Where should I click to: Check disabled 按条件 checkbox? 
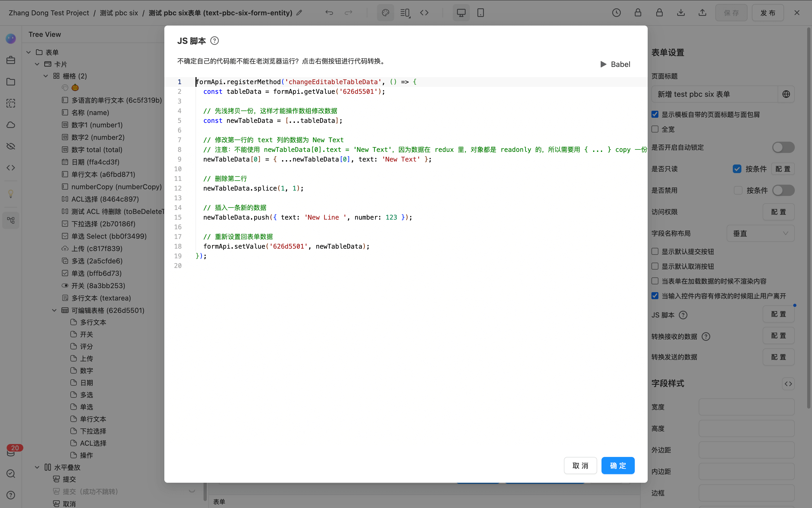[738, 190]
